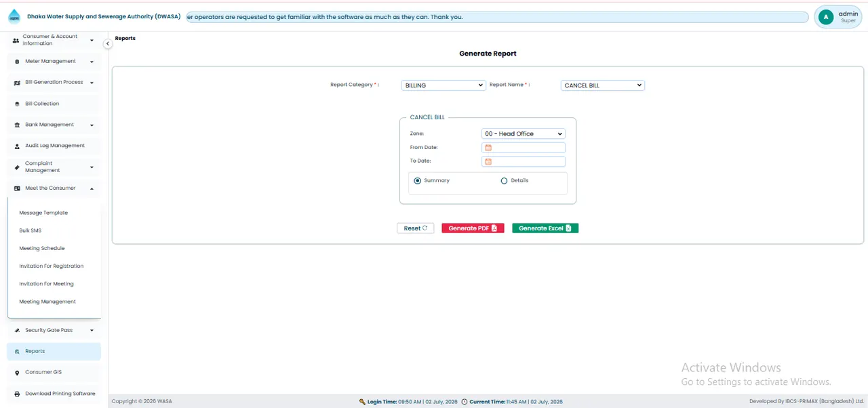This screenshot has width=868, height=408.
Task: Collapse the Meet the Consumer arrow
Action: [92, 188]
